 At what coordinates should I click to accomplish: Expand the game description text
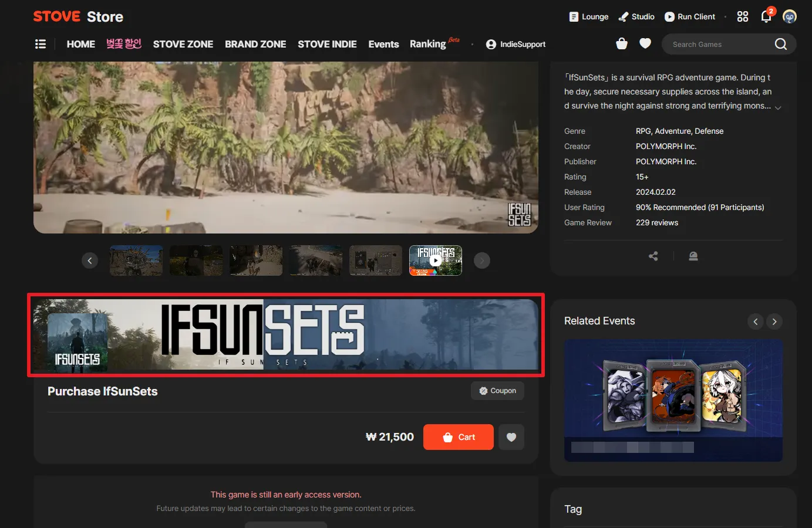tap(778, 108)
